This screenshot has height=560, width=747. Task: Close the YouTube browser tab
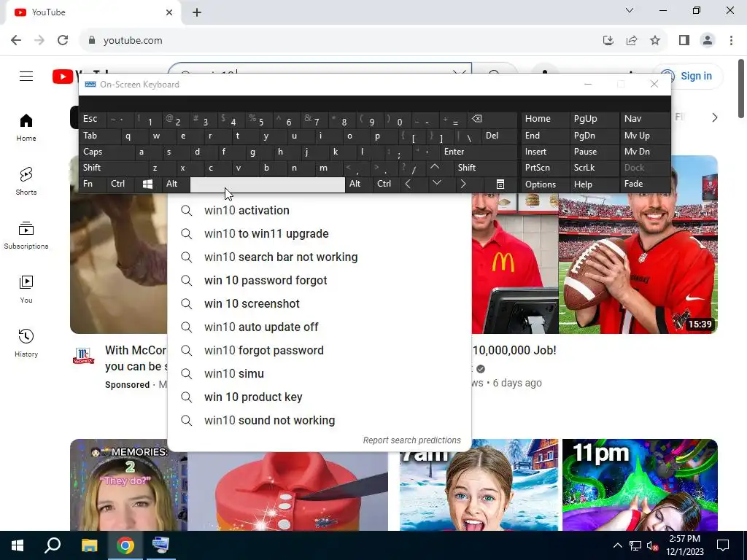coord(169,12)
